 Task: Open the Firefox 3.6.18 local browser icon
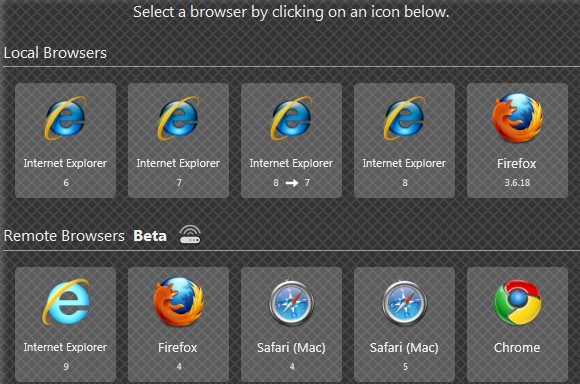pos(517,118)
